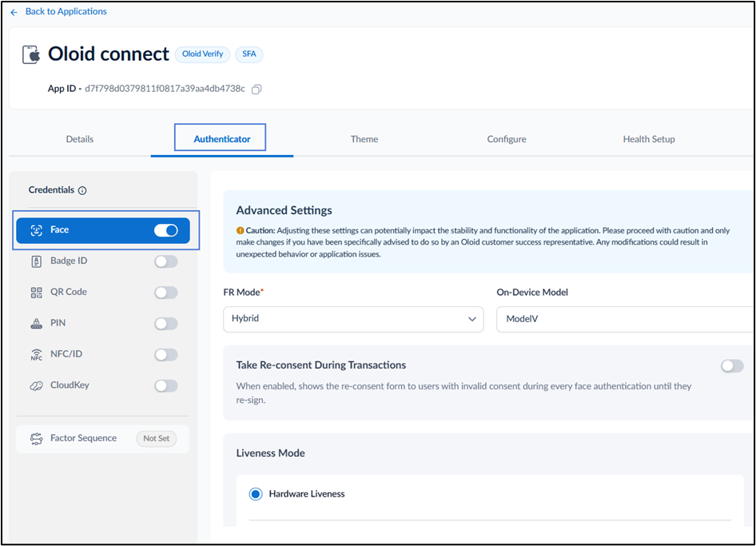The width and height of the screenshot is (756, 546).
Task: Click the Liveness Mode heading
Action: click(x=270, y=453)
